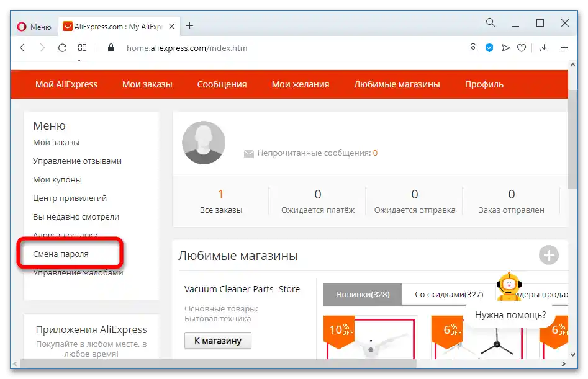Open the downloads icon
The image size is (588, 379).
[x=544, y=48]
